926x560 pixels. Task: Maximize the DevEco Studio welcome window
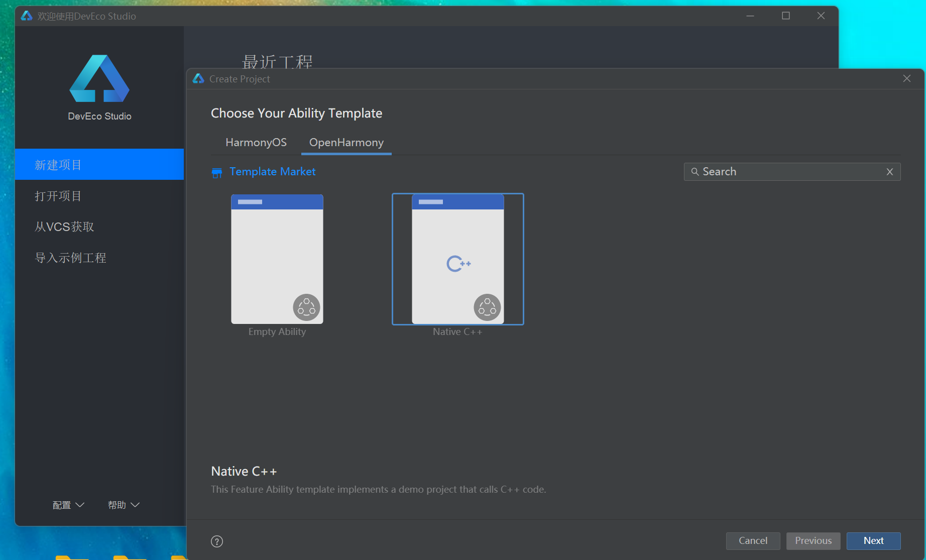(x=786, y=16)
